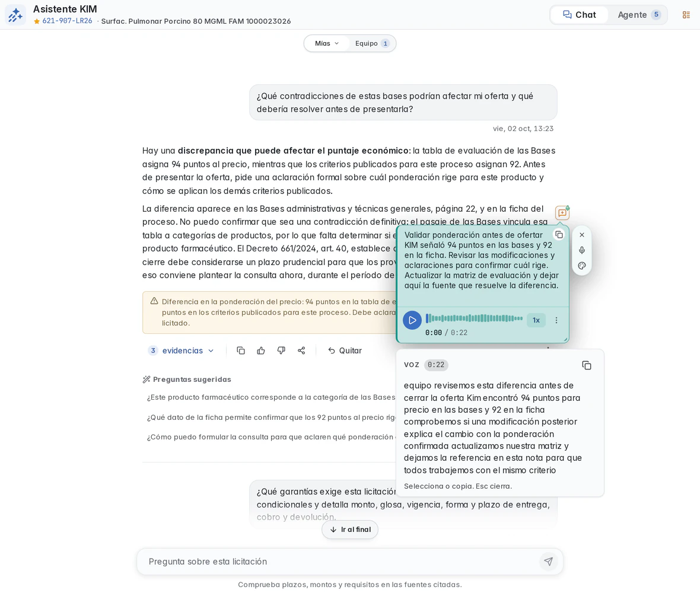Play the 0:22 voice note audio
Viewport: 700px width, 593px height.
click(412, 320)
